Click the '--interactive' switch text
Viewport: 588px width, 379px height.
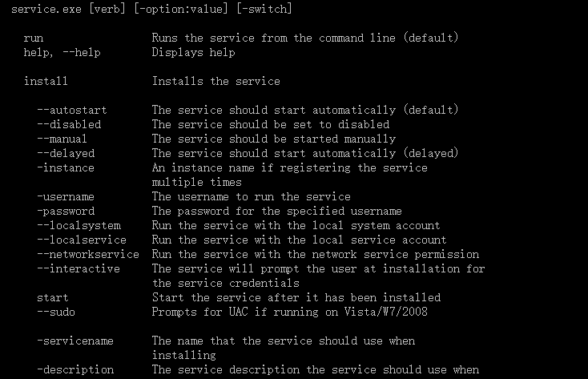(79, 268)
